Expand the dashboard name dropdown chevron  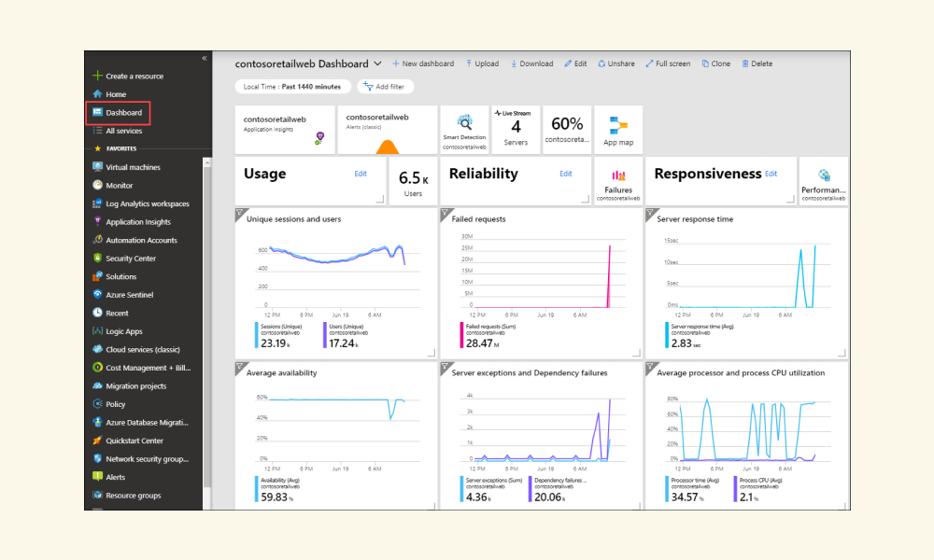click(377, 63)
